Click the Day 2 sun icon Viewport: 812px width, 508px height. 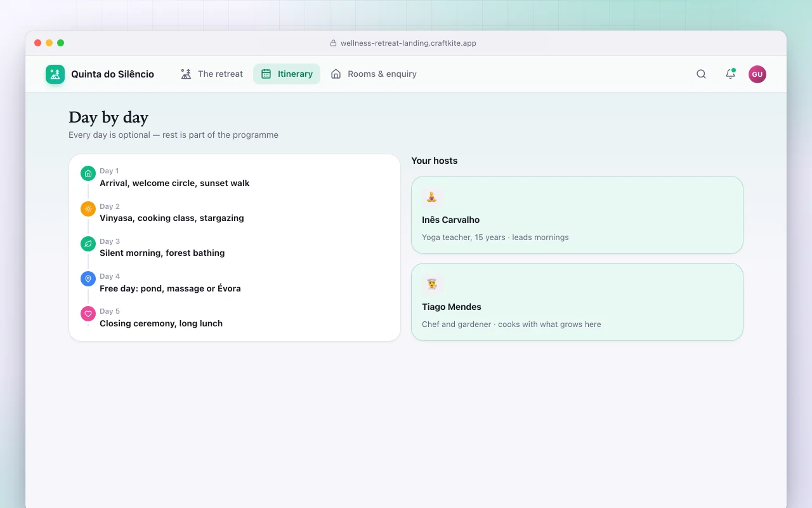pyautogui.click(x=88, y=208)
